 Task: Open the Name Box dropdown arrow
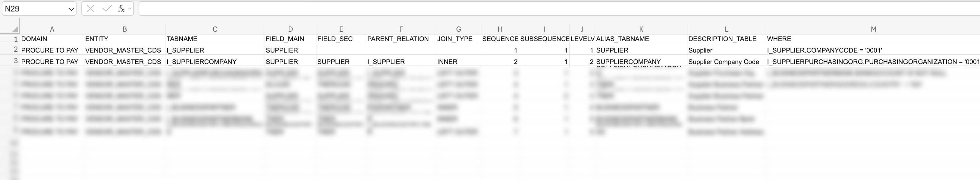coord(71,9)
